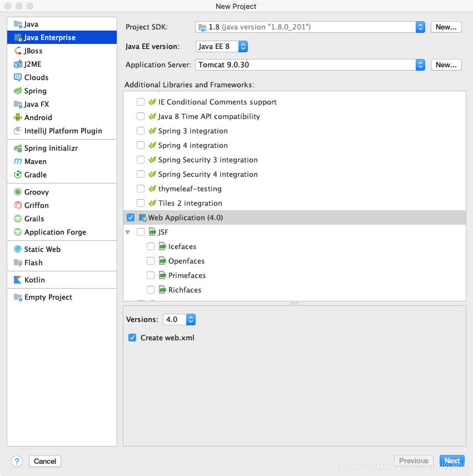Check the Tiles 2 integration box
Viewport: 473px width, 476px height.
[141, 203]
